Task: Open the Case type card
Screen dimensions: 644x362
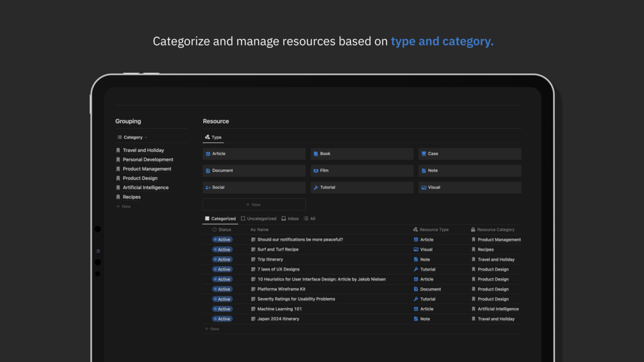Action: tap(470, 154)
